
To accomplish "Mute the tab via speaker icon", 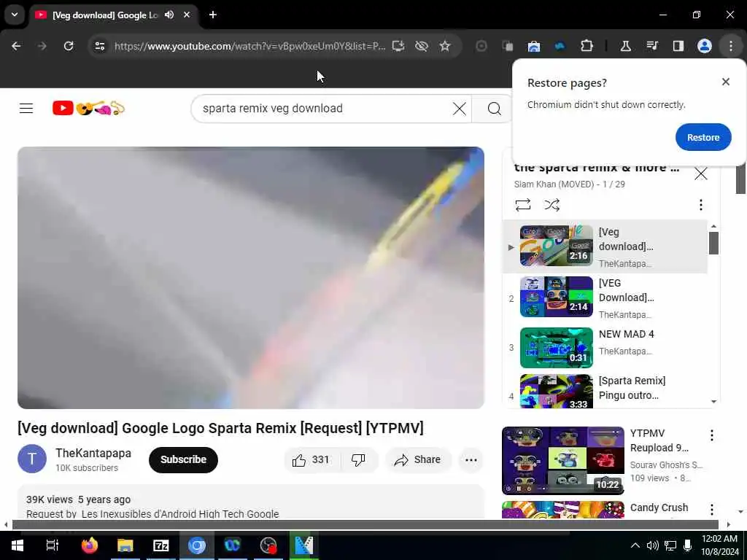I will pyautogui.click(x=169, y=15).
